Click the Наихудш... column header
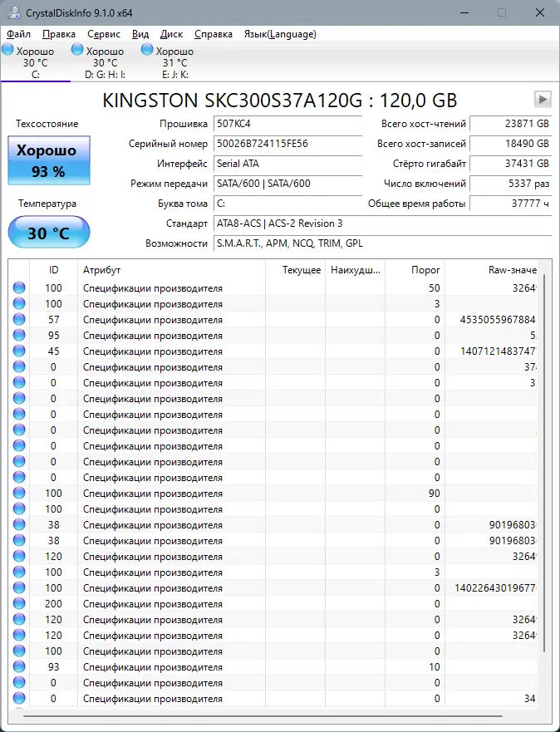This screenshot has height=732, width=560. 355,270
